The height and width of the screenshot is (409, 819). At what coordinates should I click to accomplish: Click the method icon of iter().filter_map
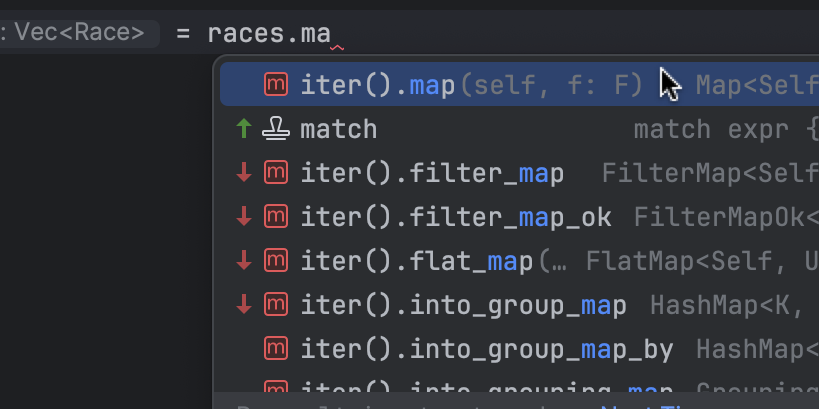coord(275,173)
